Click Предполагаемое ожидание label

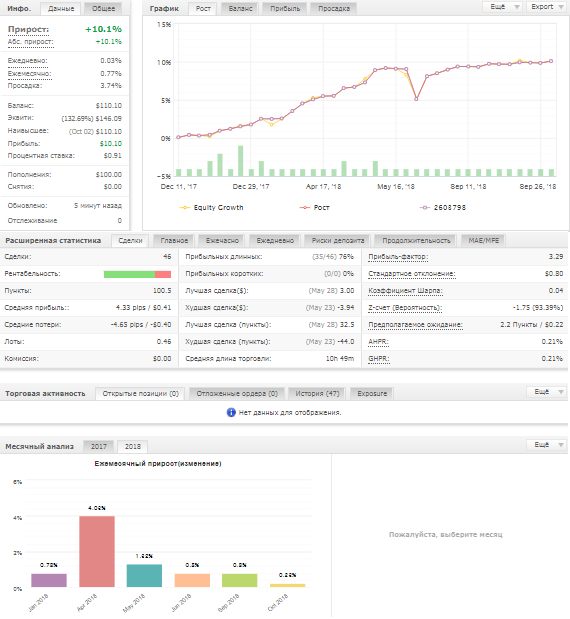point(415,325)
